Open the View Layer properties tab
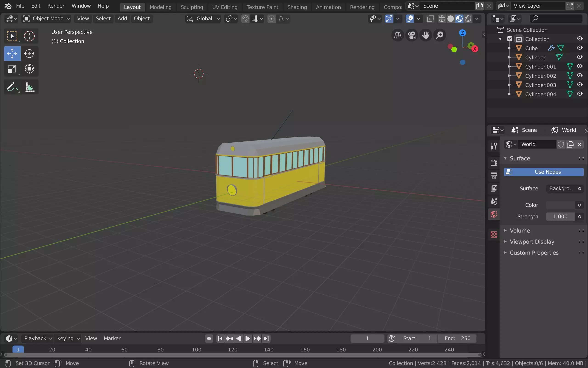Screen dimensions: 588x368 494,188
